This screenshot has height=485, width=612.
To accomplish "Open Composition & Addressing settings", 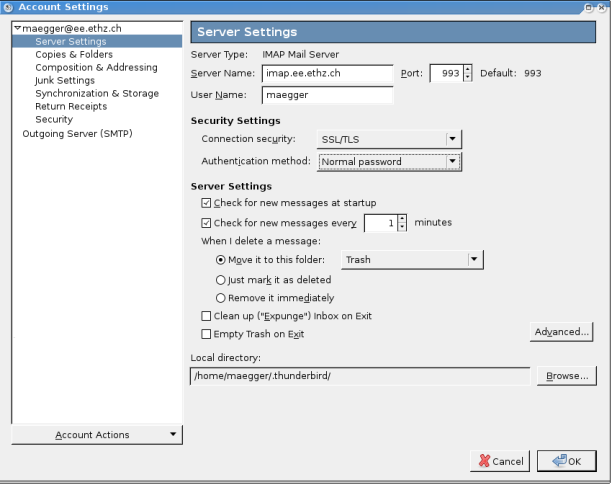I will (96, 67).
